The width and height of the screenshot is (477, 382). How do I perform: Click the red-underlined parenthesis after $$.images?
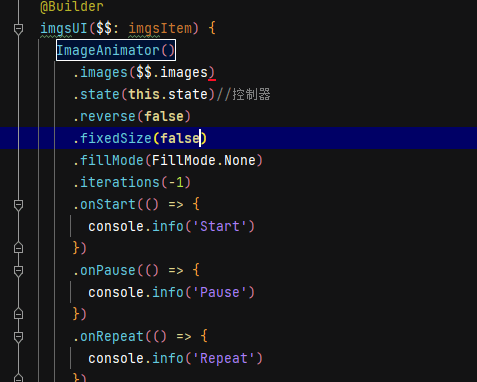pyautogui.click(x=212, y=73)
